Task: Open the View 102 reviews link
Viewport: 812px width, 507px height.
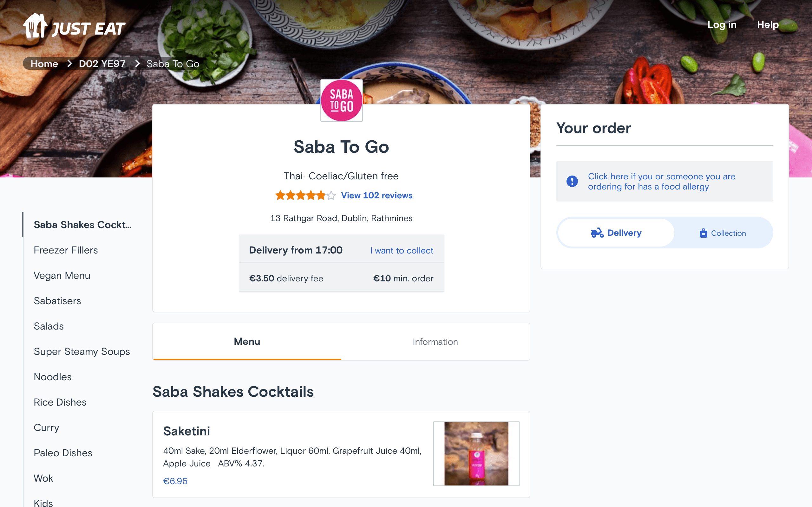Action: 377,195
